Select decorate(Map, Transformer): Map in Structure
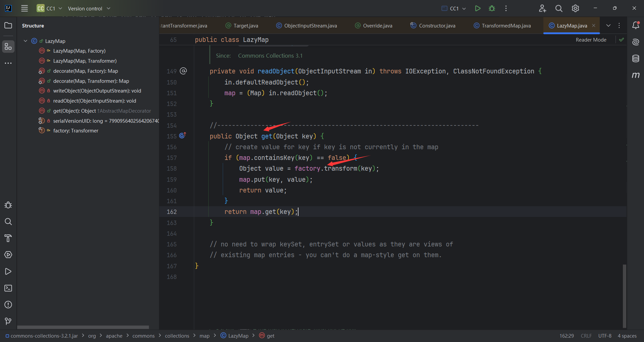Image resolution: width=644 pixels, height=342 pixels. [x=91, y=81]
